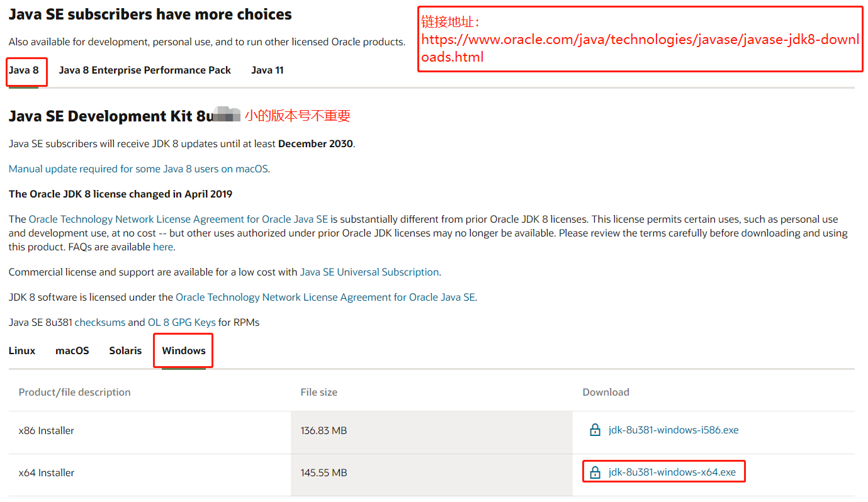
Task: Open Java SE Universal Subscription link
Action: pos(369,272)
